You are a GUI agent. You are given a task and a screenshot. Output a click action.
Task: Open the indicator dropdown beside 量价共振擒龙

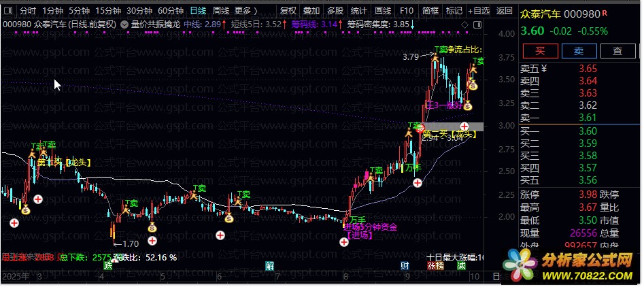124,24
